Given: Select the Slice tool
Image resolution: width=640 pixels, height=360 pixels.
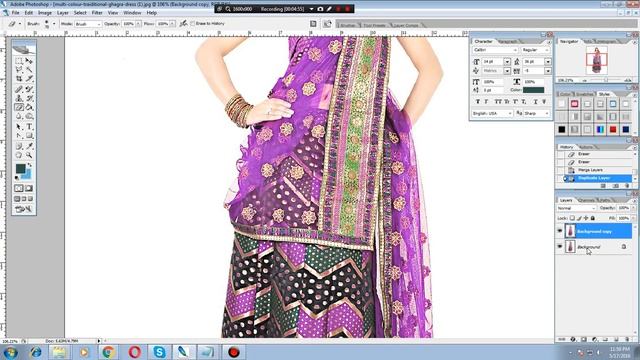Looking at the screenshot, I should pos(29,78).
